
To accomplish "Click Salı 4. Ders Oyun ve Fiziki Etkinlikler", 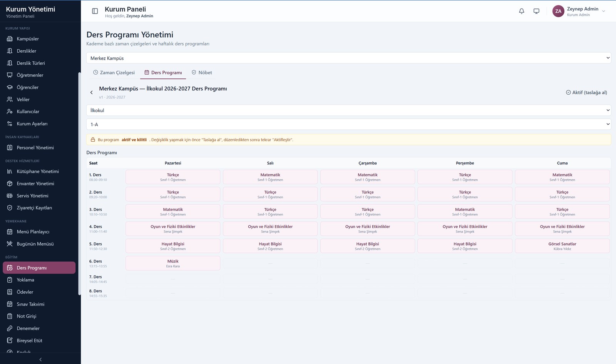I will pyautogui.click(x=270, y=229).
